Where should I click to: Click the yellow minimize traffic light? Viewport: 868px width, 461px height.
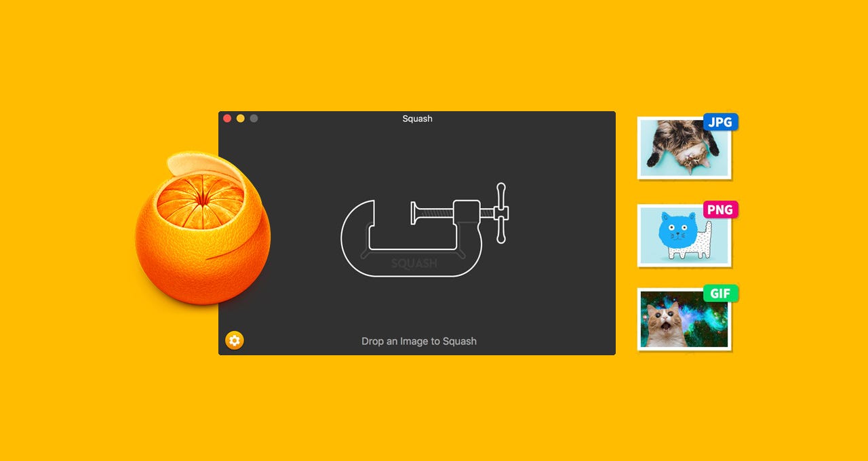pos(240,118)
